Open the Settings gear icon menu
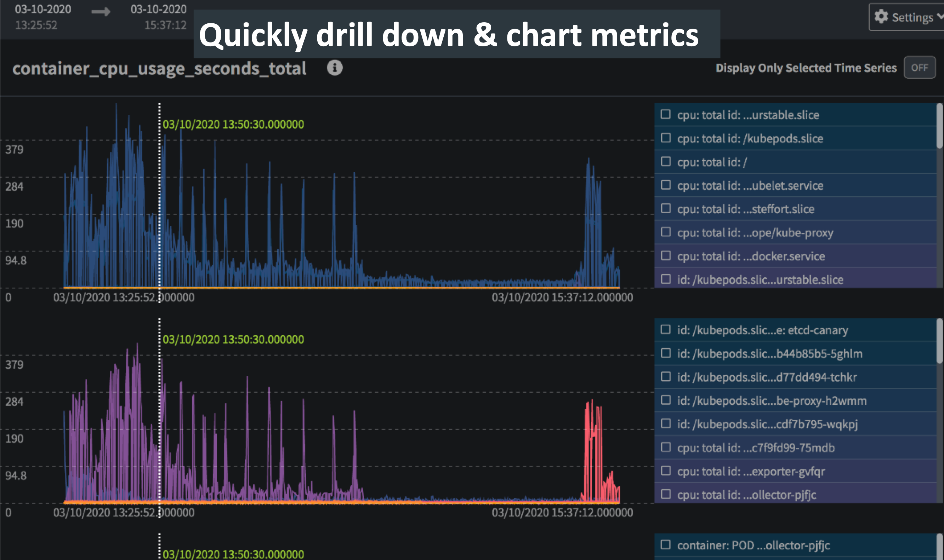 pos(881,17)
